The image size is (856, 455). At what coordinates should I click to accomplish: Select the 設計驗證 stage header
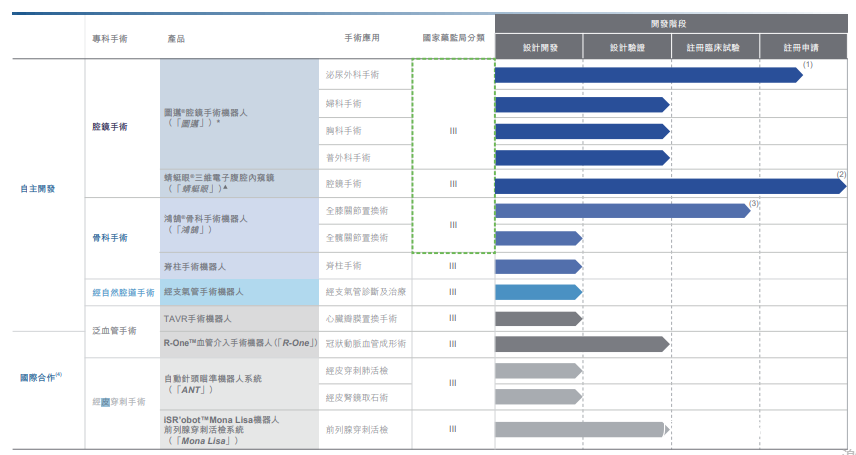[627, 47]
